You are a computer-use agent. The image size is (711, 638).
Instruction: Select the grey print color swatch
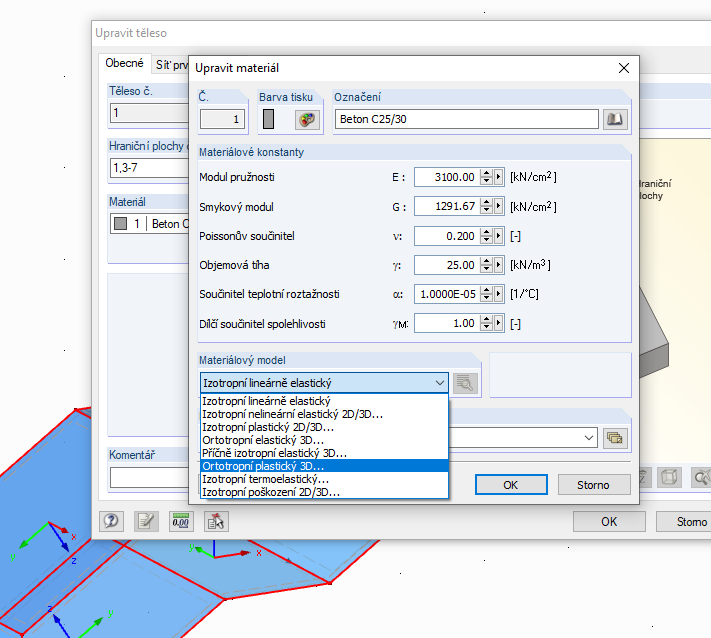[268, 119]
